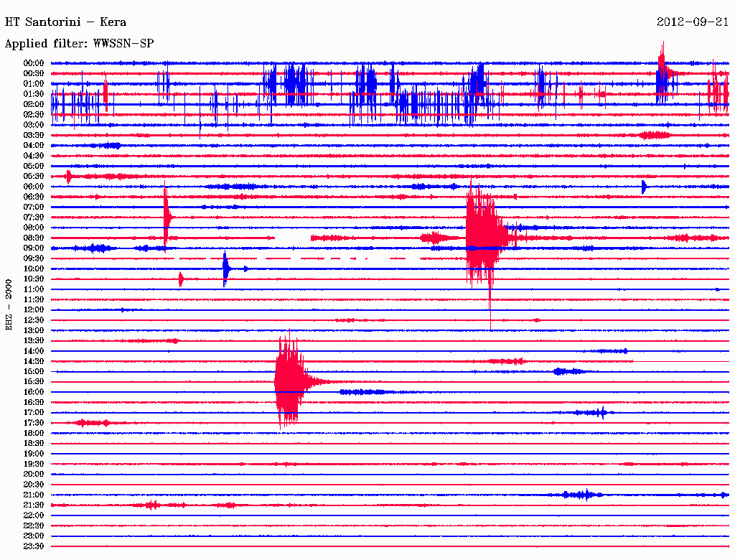This screenshot has height=560, width=735.
Task: Select the 08:00 time label
Action: pyautogui.click(x=34, y=228)
